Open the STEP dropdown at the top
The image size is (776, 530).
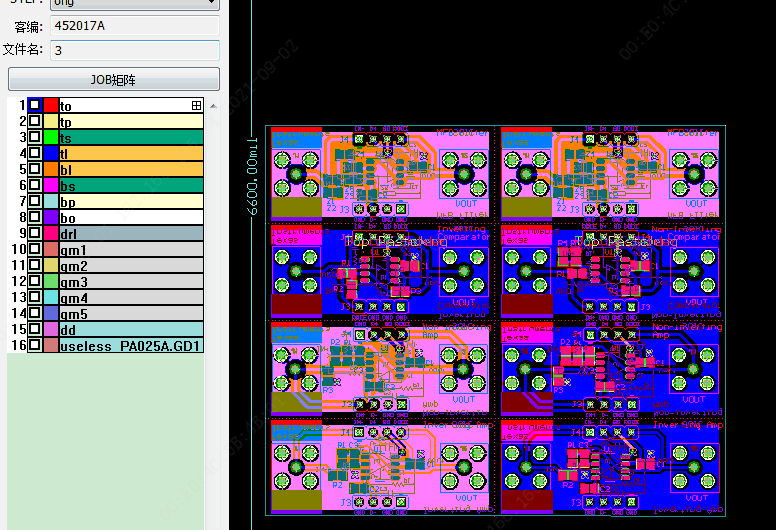tap(134, 3)
